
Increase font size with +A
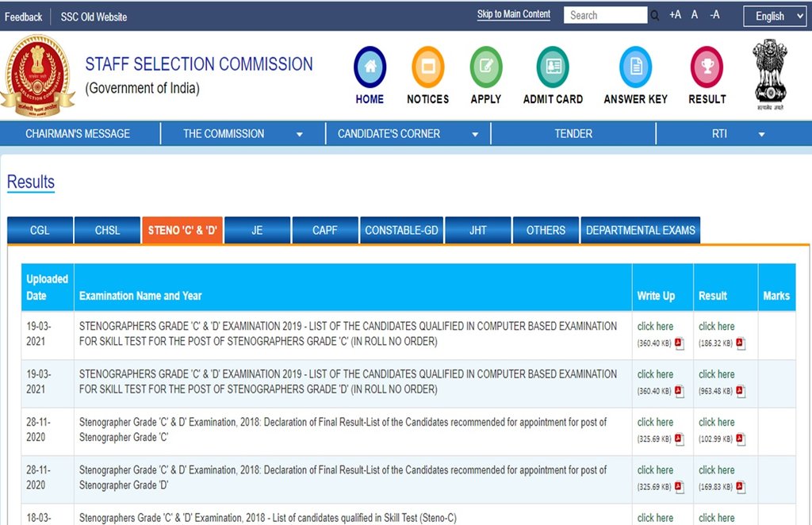pos(675,15)
